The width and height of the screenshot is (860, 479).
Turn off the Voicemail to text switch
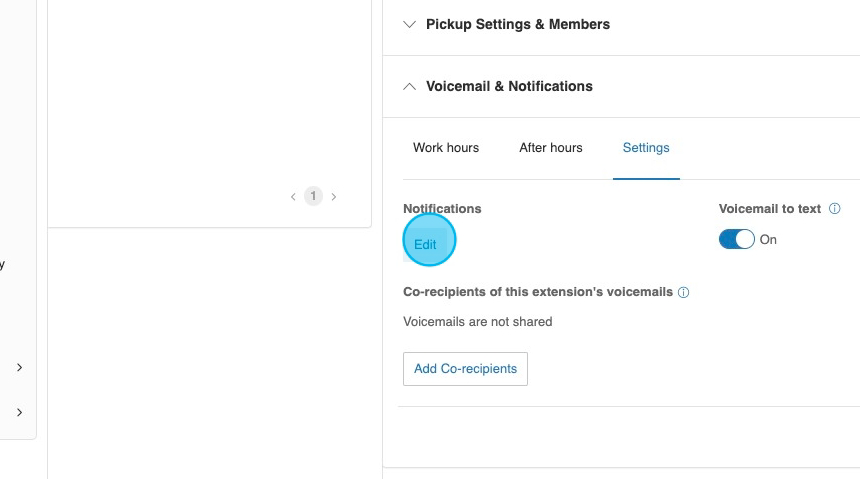(x=737, y=240)
